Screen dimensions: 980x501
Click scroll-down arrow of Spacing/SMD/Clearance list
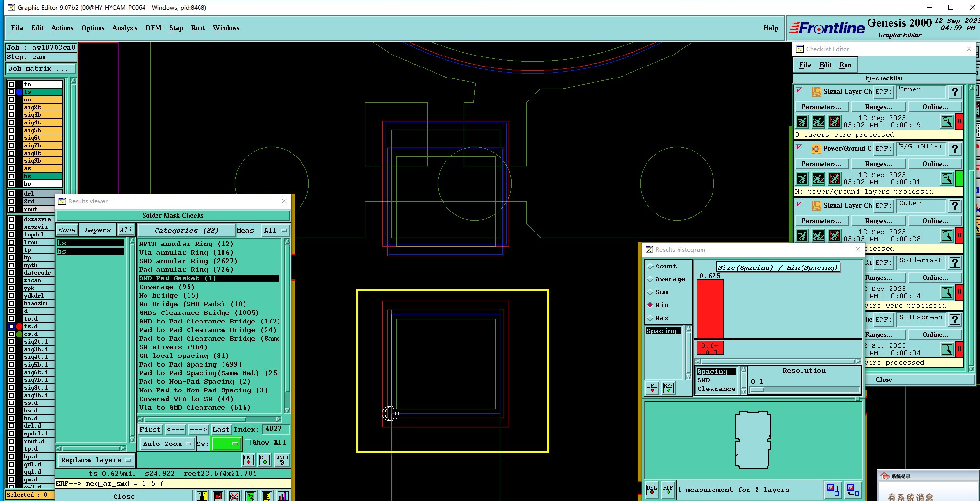744,390
